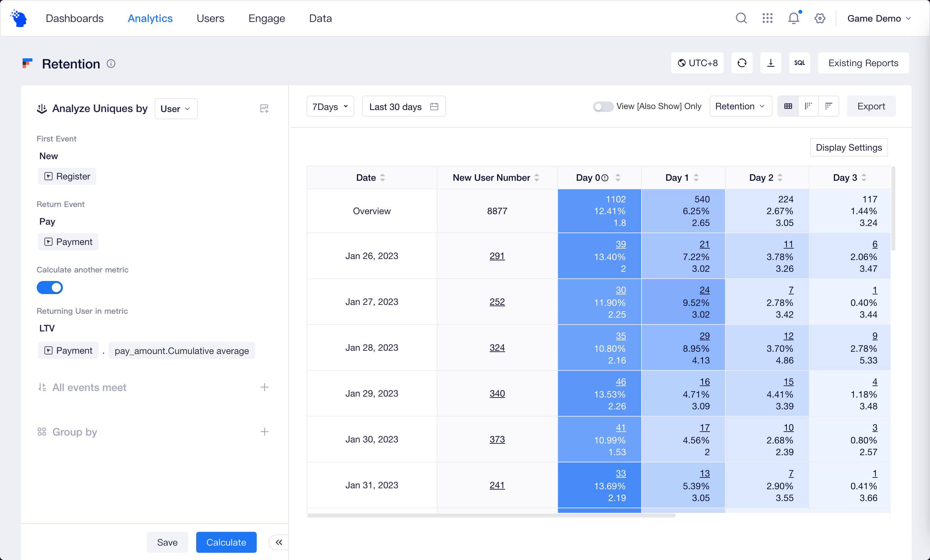Open Existing Reports
930x560 pixels.
click(x=863, y=63)
